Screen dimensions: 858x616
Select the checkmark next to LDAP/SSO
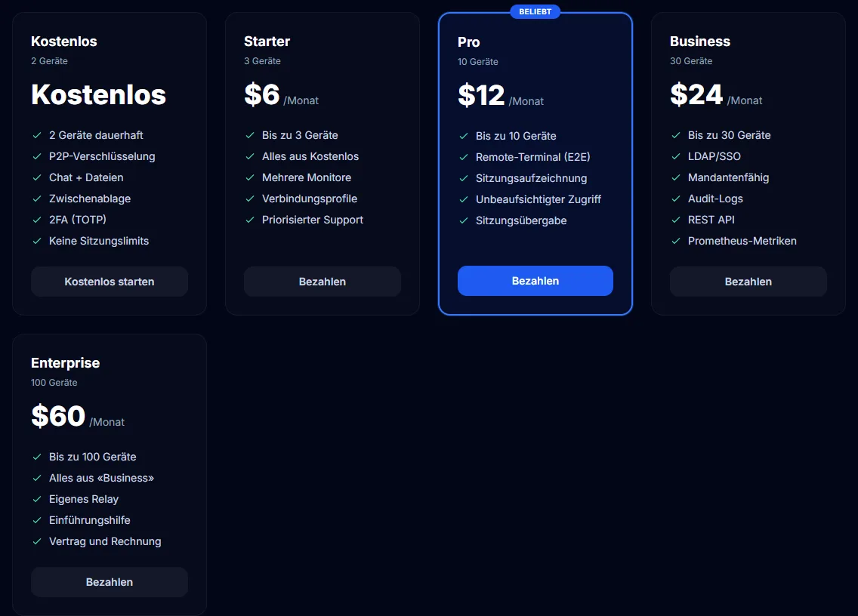coord(676,156)
